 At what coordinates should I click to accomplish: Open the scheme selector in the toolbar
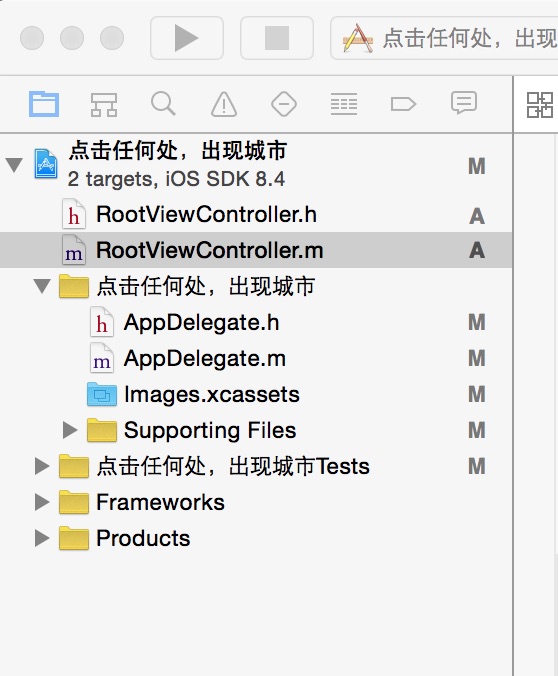tap(446, 38)
